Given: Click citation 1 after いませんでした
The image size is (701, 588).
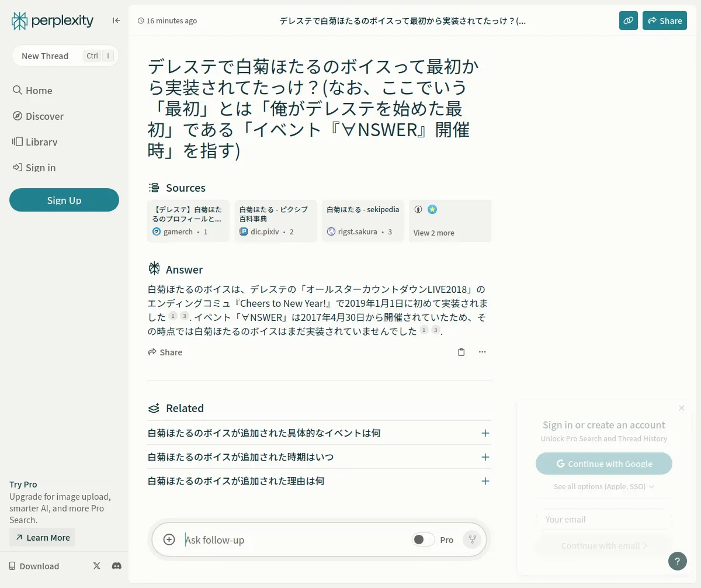Looking at the screenshot, I should click(x=424, y=330).
